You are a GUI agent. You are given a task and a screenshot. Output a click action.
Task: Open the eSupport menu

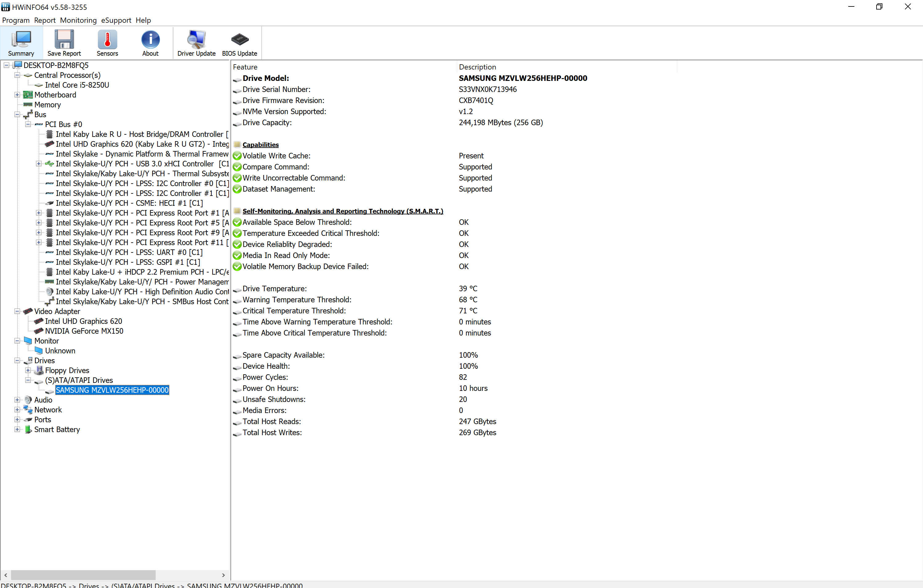116,20
